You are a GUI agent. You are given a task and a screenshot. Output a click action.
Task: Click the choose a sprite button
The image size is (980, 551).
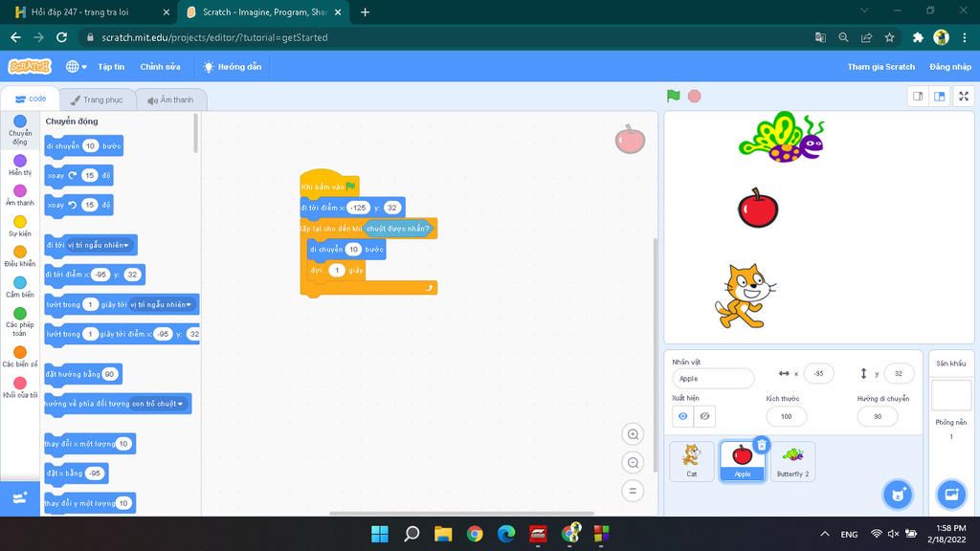click(x=898, y=495)
